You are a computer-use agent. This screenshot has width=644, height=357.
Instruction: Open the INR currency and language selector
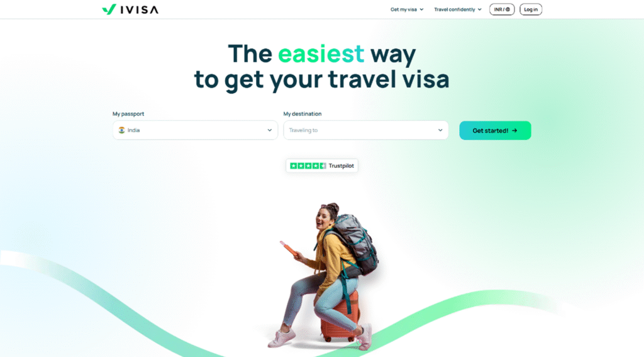[502, 9]
